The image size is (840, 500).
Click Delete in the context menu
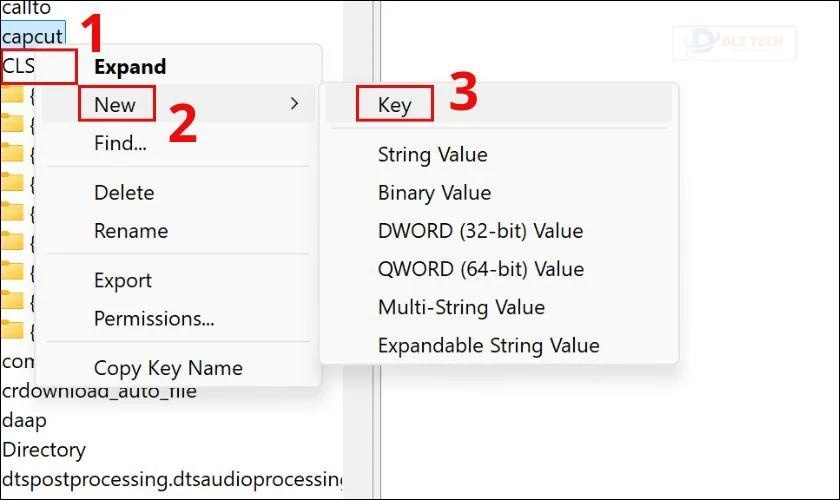[x=124, y=192]
